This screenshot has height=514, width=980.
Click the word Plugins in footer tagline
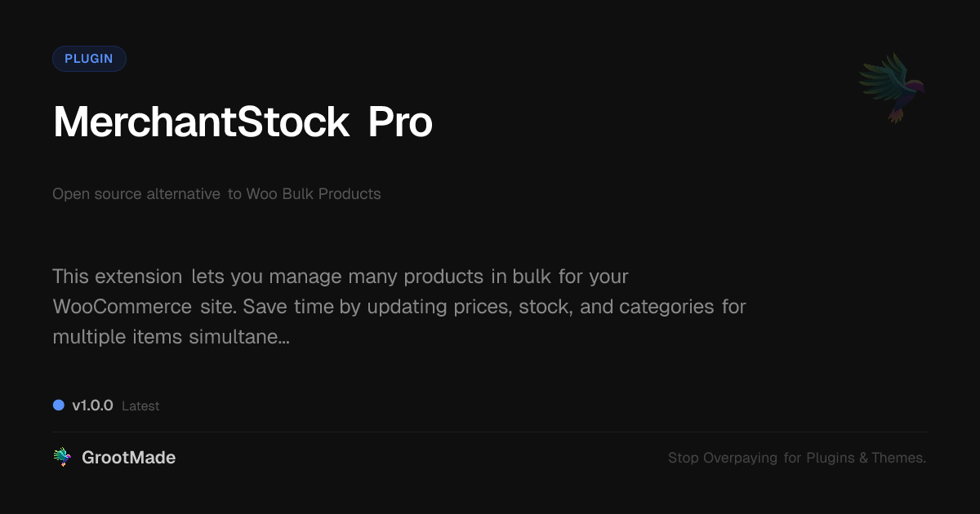830,459
